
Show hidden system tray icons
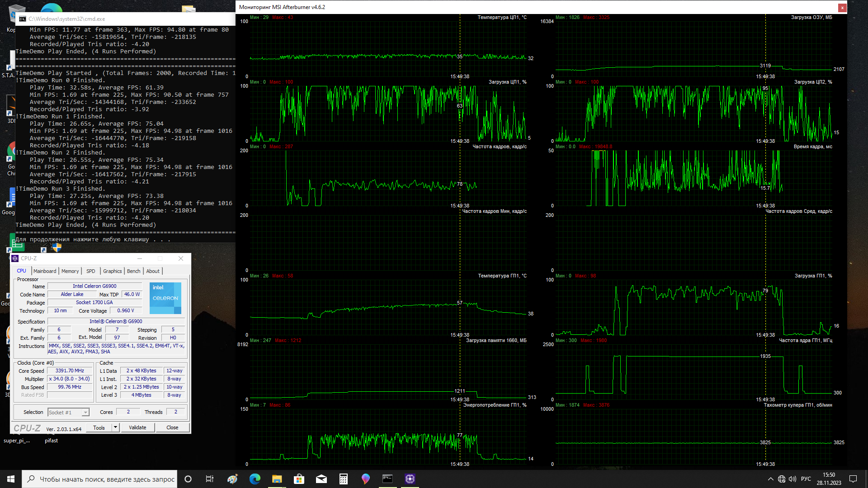click(x=770, y=479)
